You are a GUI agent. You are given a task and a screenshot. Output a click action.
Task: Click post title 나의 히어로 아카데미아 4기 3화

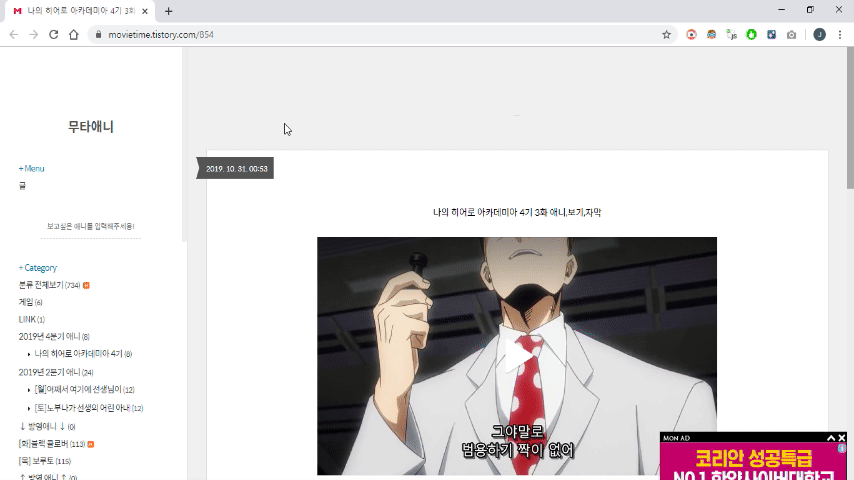[x=517, y=212]
